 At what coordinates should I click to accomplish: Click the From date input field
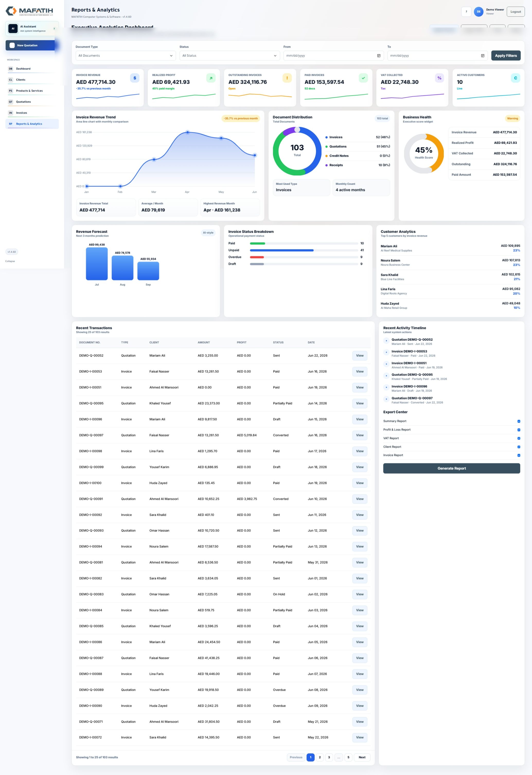pos(334,56)
